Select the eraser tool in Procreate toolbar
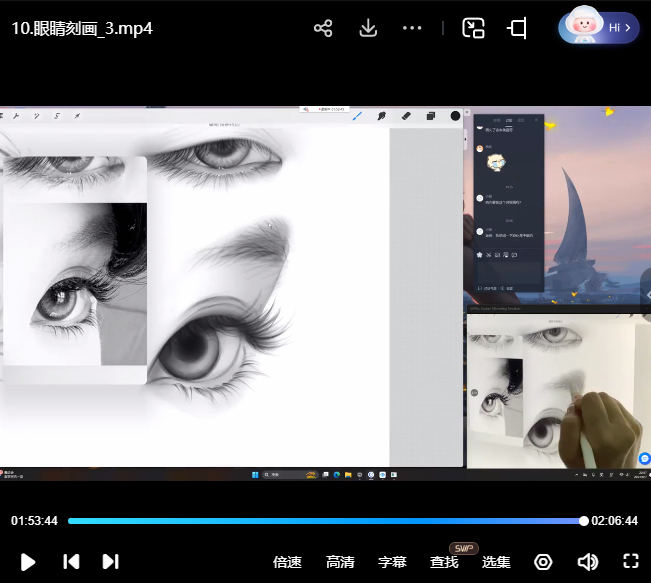Image resolution: width=651 pixels, height=583 pixels. click(x=406, y=116)
